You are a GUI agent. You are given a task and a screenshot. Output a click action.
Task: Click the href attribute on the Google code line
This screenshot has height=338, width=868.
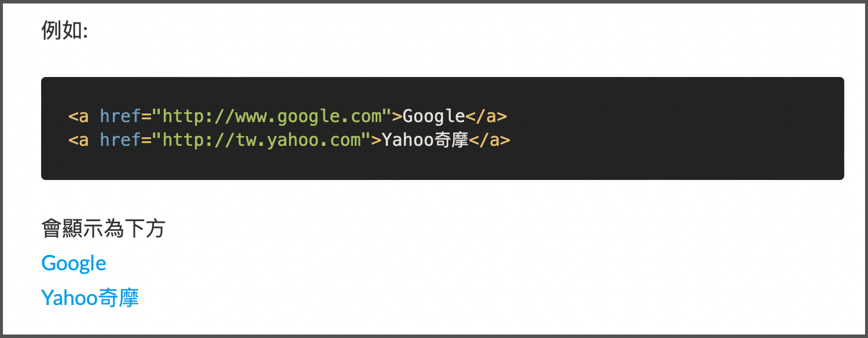coord(120,116)
